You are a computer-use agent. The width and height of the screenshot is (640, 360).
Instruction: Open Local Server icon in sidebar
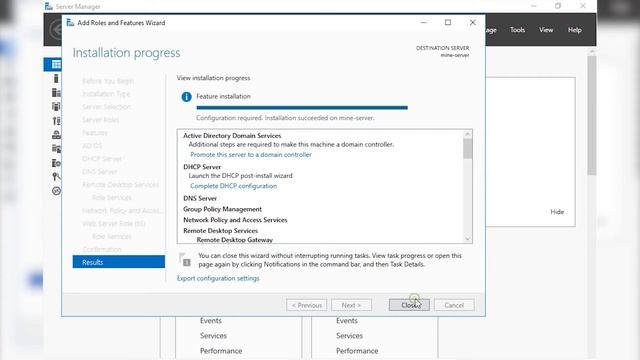pos(56,79)
